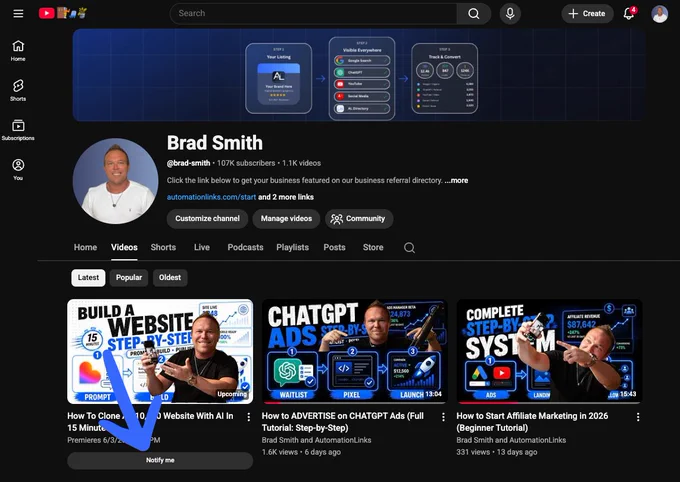Screen dimensions: 680x482
Task: Open the Live tab
Action: (202, 247)
